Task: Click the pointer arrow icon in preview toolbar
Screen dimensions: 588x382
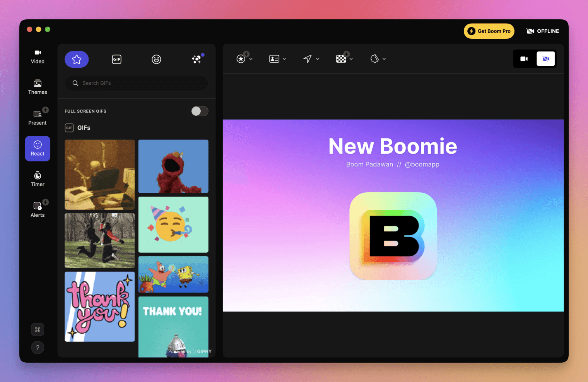Action: 308,59
